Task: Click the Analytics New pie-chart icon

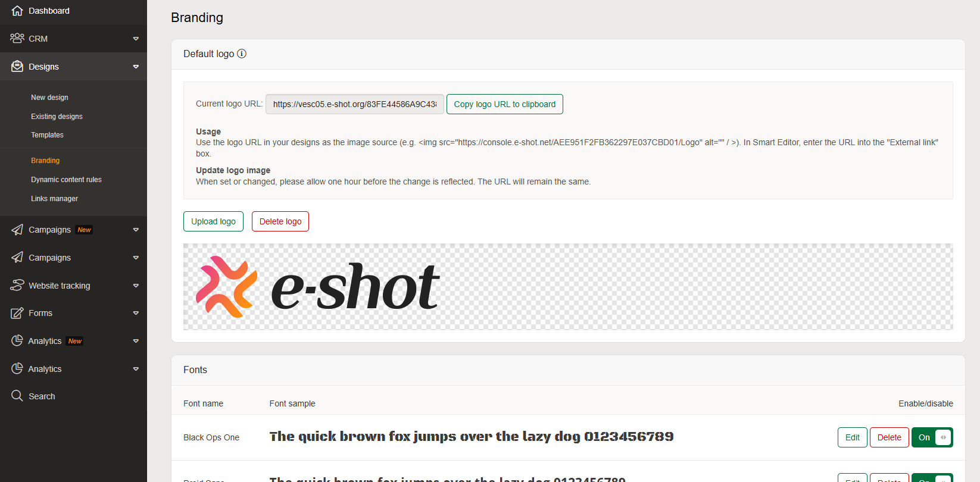Action: coord(17,340)
